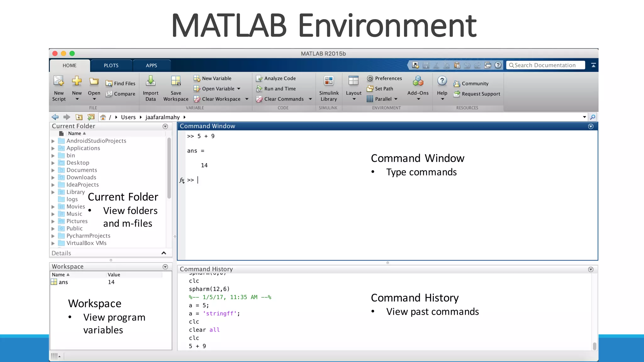Click the forward navigation arrow
Viewport: 644px width, 362px height.
click(x=67, y=117)
